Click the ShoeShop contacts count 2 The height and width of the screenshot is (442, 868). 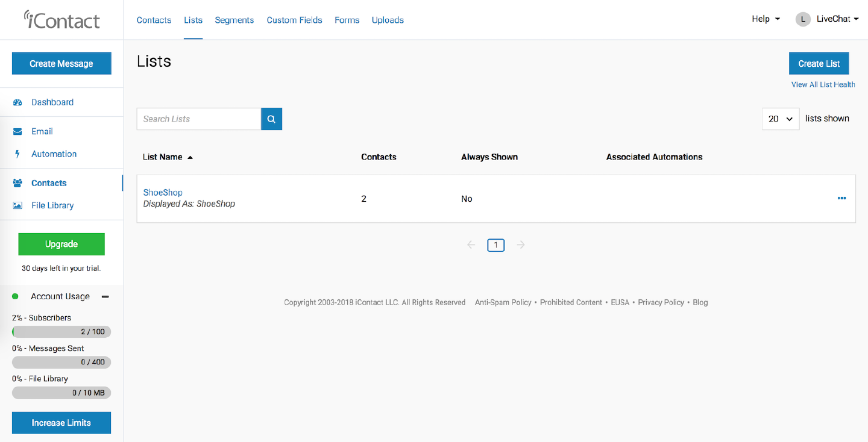[x=363, y=199]
